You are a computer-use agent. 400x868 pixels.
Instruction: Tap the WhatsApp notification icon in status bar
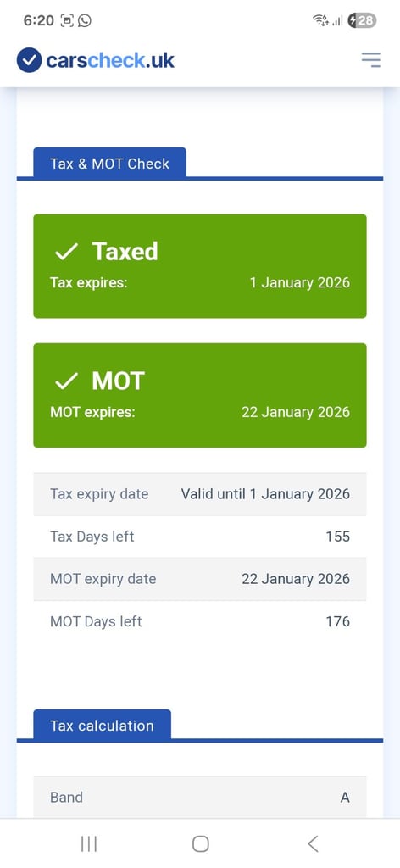pyautogui.click(x=85, y=21)
